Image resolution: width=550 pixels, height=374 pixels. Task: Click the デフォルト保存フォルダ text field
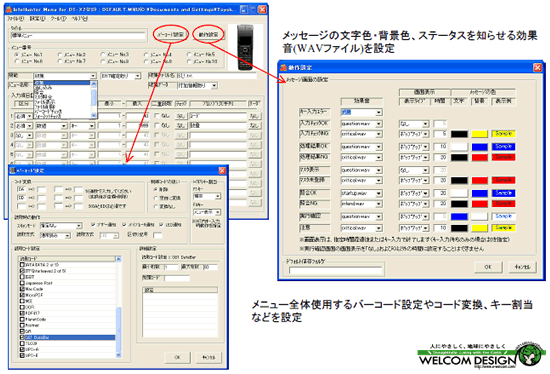335,270
